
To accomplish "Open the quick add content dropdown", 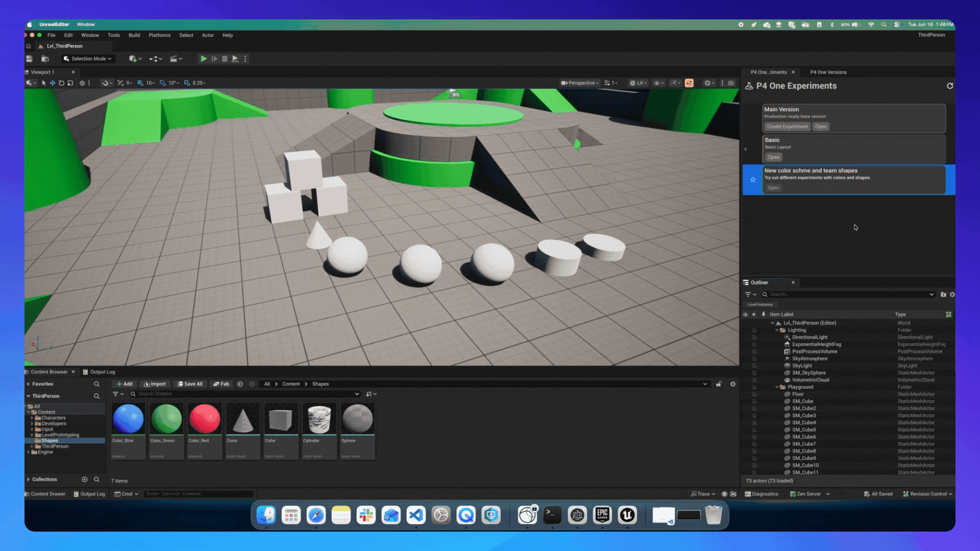I will [135, 59].
